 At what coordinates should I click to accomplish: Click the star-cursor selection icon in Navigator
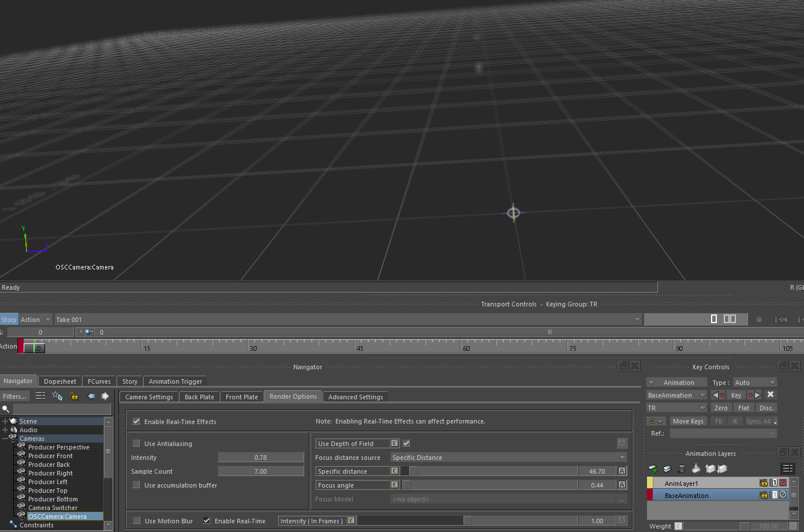(x=57, y=396)
